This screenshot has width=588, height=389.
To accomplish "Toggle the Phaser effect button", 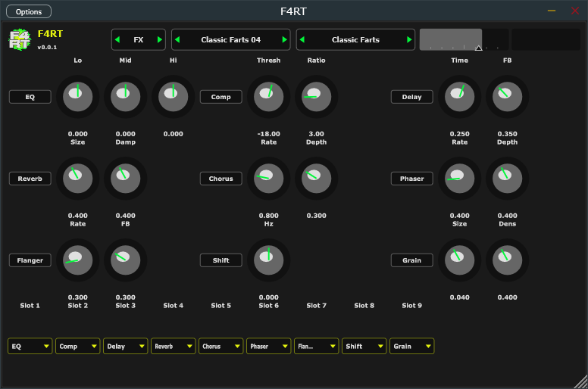I will point(411,179).
